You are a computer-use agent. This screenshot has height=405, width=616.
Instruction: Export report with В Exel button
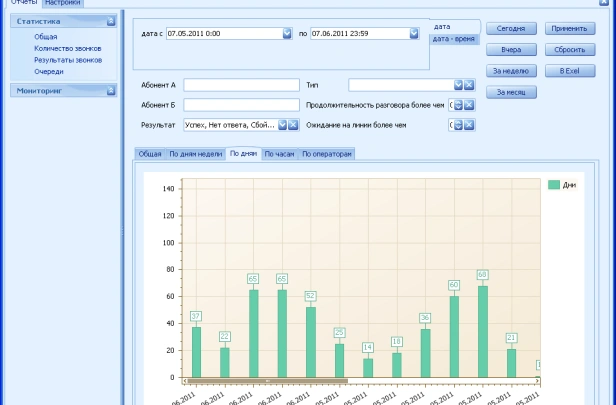tap(569, 71)
